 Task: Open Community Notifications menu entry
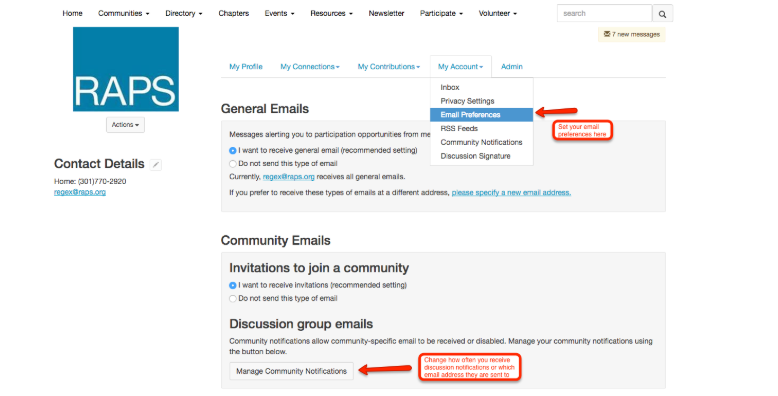(x=481, y=142)
